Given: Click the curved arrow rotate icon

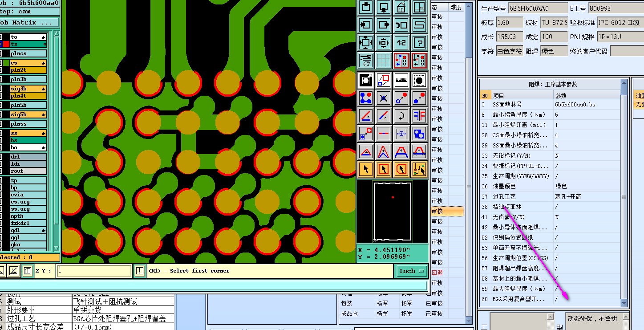Looking at the screenshot, I should (x=401, y=116).
